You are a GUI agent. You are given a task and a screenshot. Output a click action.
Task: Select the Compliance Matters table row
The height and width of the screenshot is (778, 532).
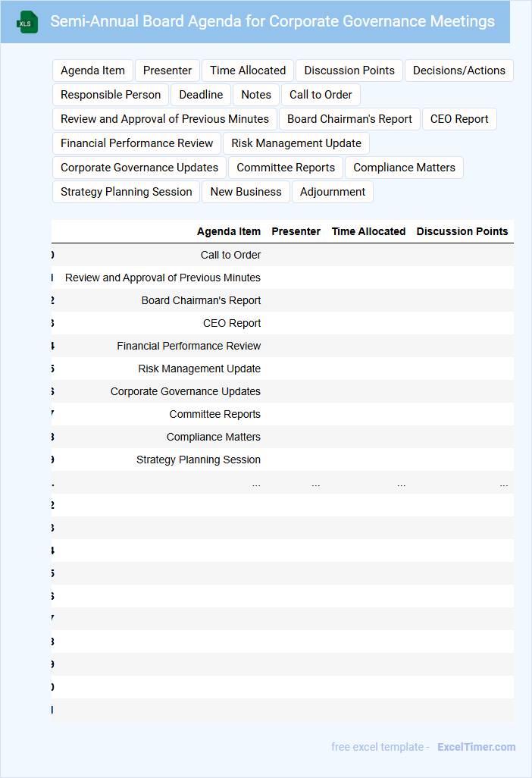[214, 437]
